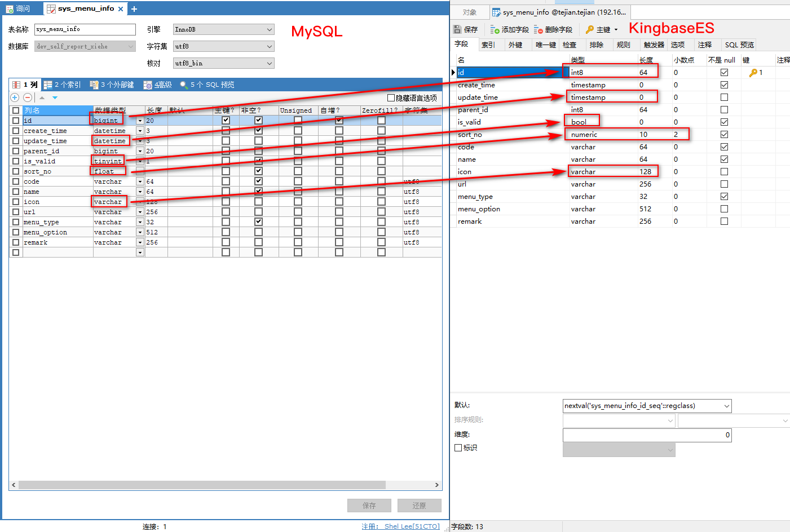Viewport: 790px width, 532px height.
Task: Open new tab with plus icon
Action: coord(134,9)
